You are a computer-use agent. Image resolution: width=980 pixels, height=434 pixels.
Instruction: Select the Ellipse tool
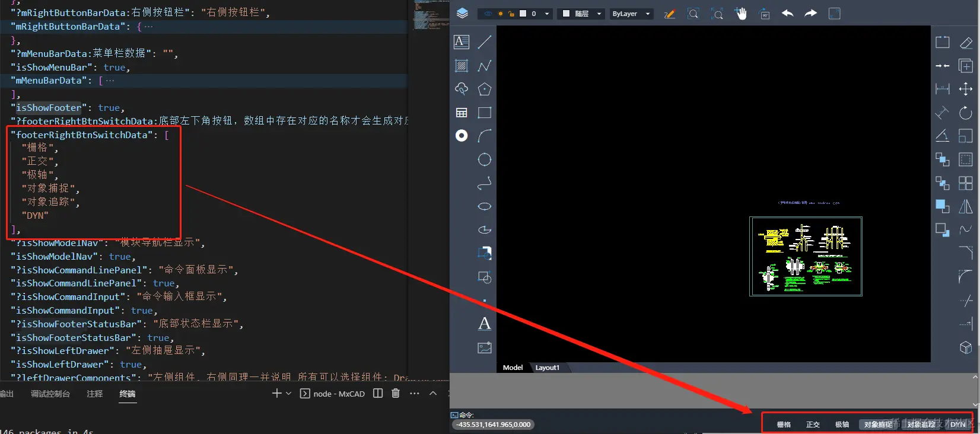[x=485, y=206]
